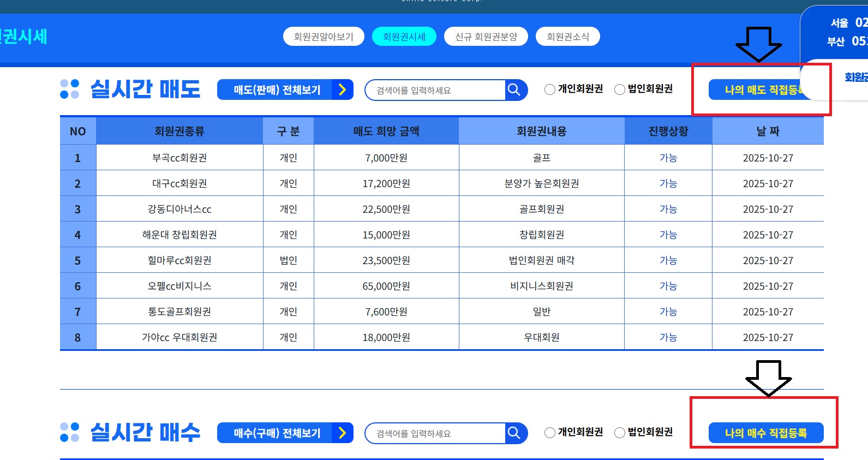Click the 대구cc회원권 row name

point(179,183)
